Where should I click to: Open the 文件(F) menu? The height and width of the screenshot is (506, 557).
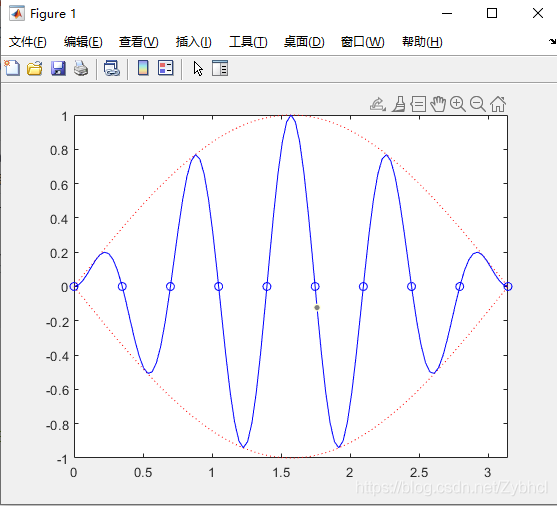pyautogui.click(x=28, y=42)
